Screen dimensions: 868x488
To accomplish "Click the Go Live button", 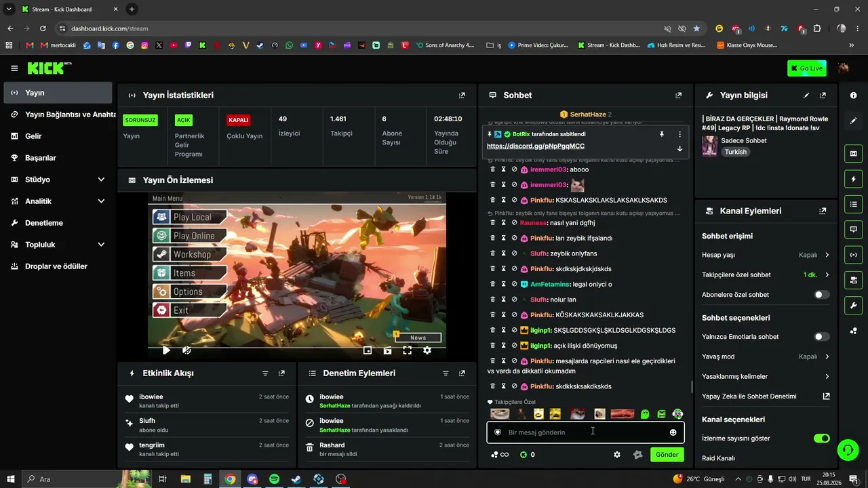I will click(x=807, y=68).
